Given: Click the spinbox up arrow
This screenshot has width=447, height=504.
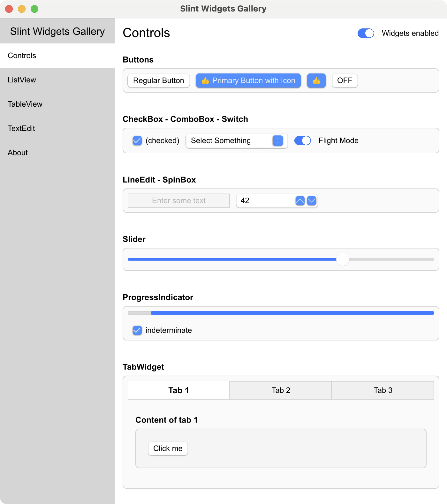Looking at the screenshot, I should pyautogui.click(x=300, y=201).
